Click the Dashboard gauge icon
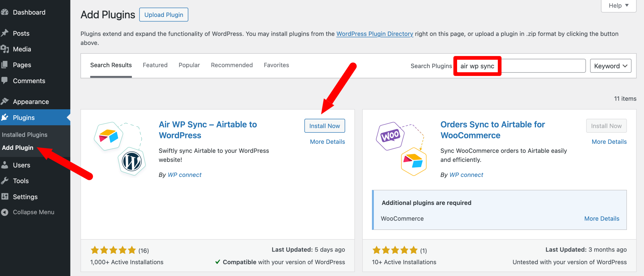Screen dimensions: 644x276 pyautogui.click(x=5, y=12)
